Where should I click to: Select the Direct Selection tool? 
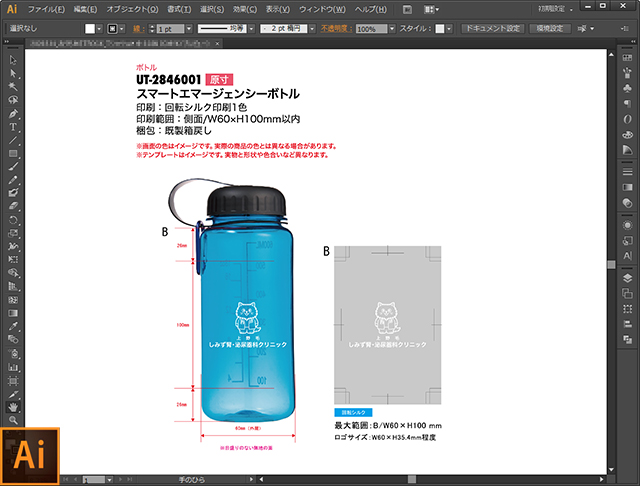pyautogui.click(x=13, y=73)
